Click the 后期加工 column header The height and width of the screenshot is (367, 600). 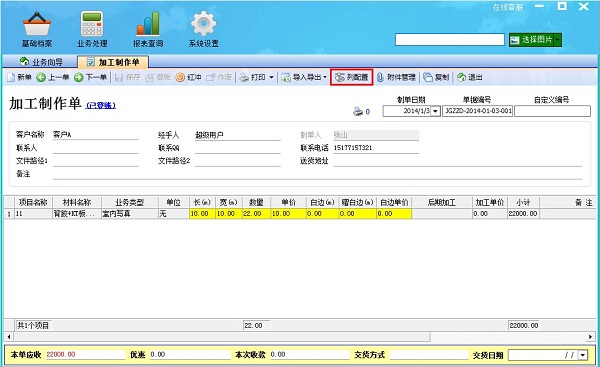click(x=442, y=202)
